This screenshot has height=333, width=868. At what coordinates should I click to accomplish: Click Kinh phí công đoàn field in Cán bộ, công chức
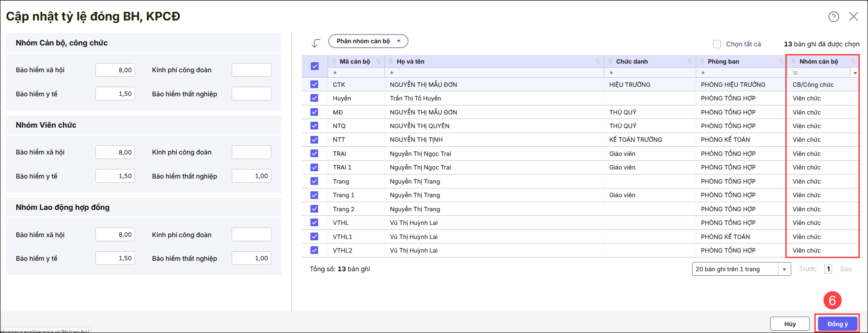(x=251, y=70)
